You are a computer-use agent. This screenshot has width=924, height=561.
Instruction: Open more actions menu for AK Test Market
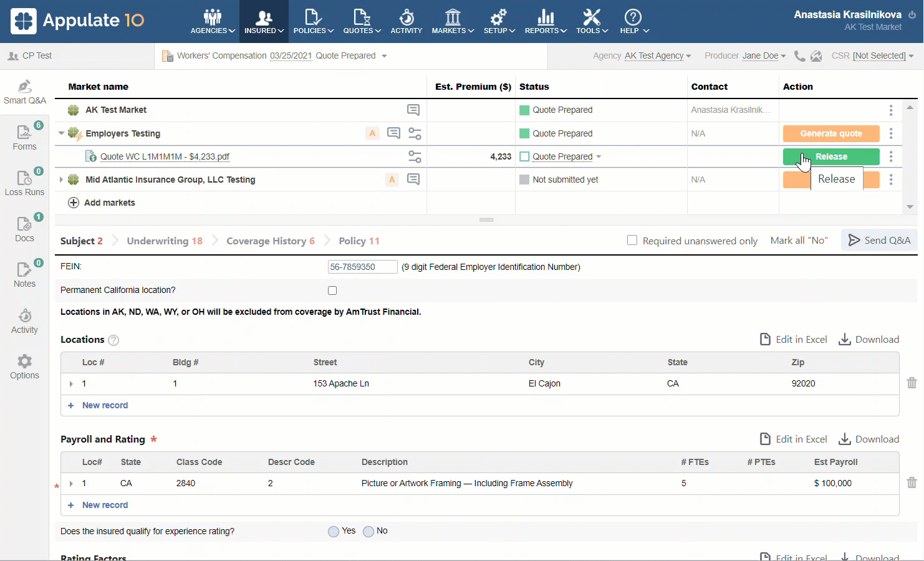[891, 110]
